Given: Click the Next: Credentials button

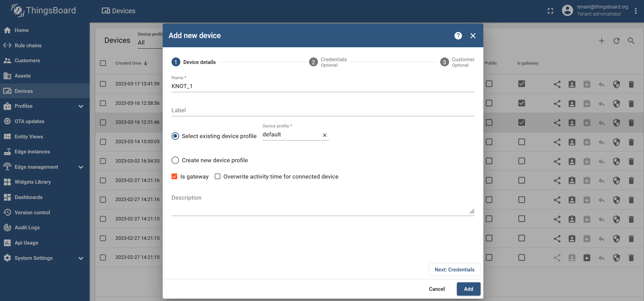Looking at the screenshot, I should coord(454,269).
